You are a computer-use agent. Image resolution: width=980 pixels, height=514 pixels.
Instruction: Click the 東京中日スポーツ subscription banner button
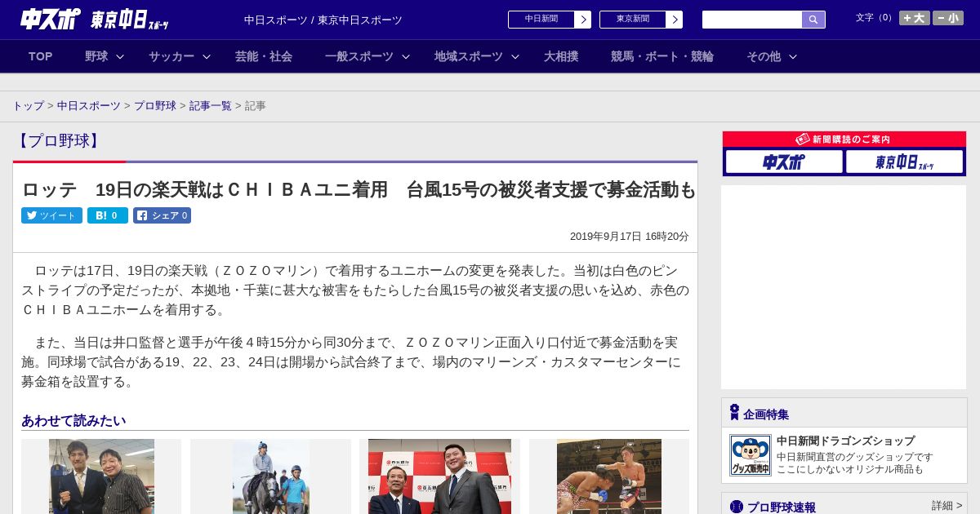(x=904, y=162)
